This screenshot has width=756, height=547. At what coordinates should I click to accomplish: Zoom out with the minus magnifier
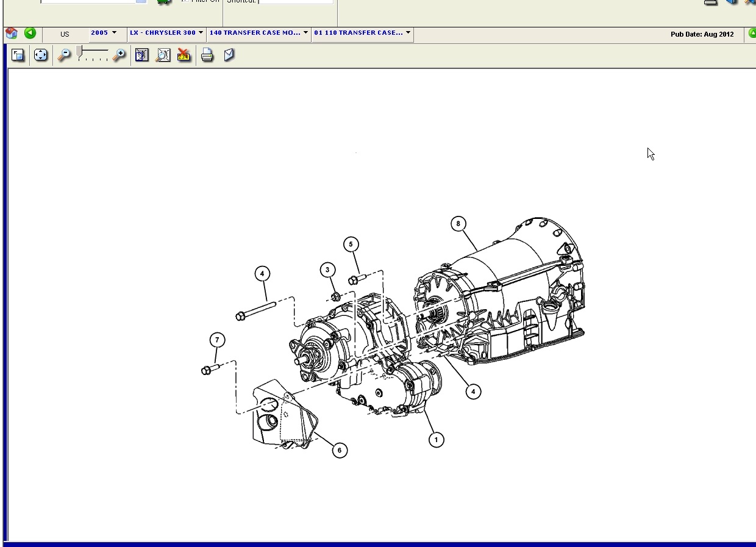63,55
